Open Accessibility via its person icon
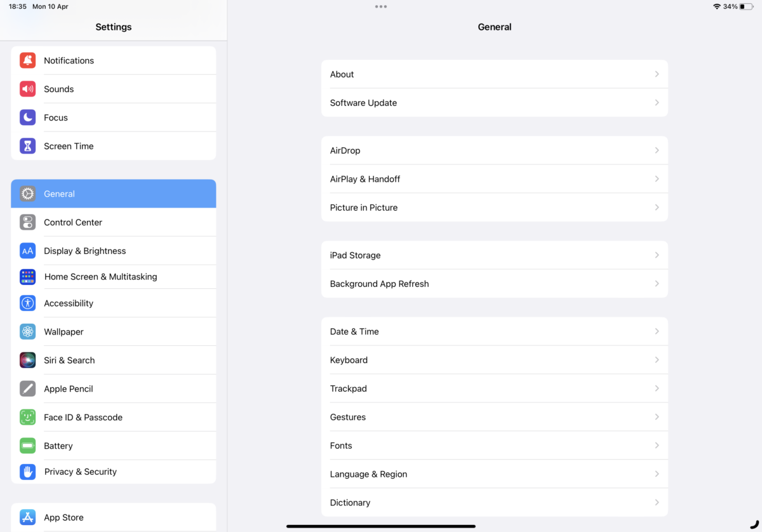The width and height of the screenshot is (762, 532). [27, 303]
